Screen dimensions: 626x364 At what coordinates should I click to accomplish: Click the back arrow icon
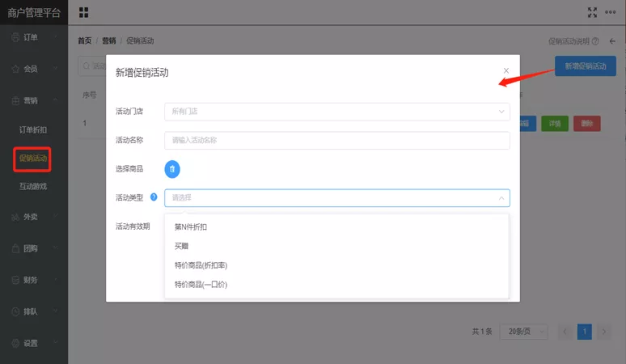click(612, 41)
